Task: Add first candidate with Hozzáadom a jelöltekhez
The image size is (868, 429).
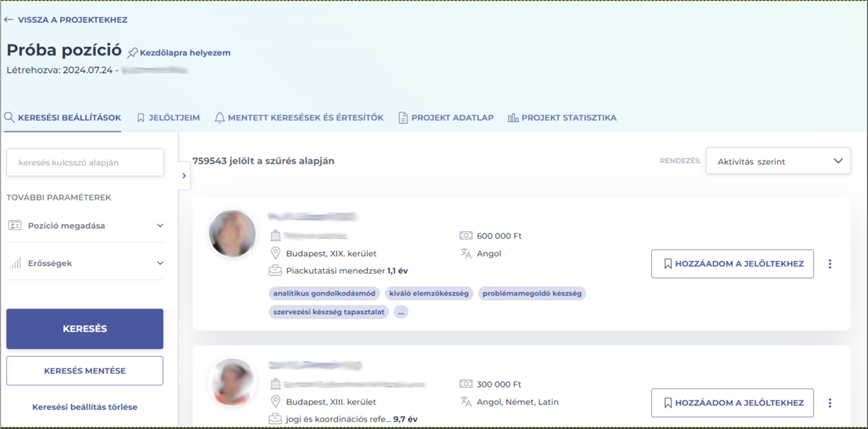Action: 732,264
